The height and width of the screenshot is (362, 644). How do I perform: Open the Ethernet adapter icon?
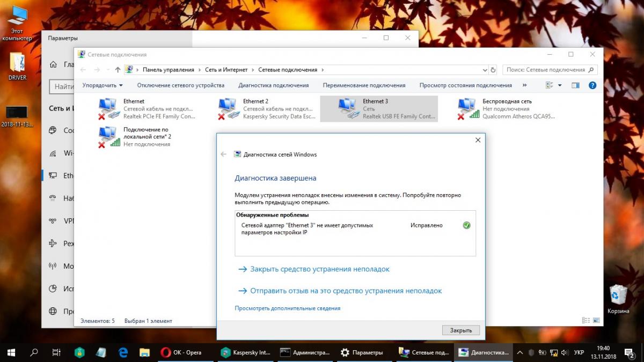click(109, 108)
